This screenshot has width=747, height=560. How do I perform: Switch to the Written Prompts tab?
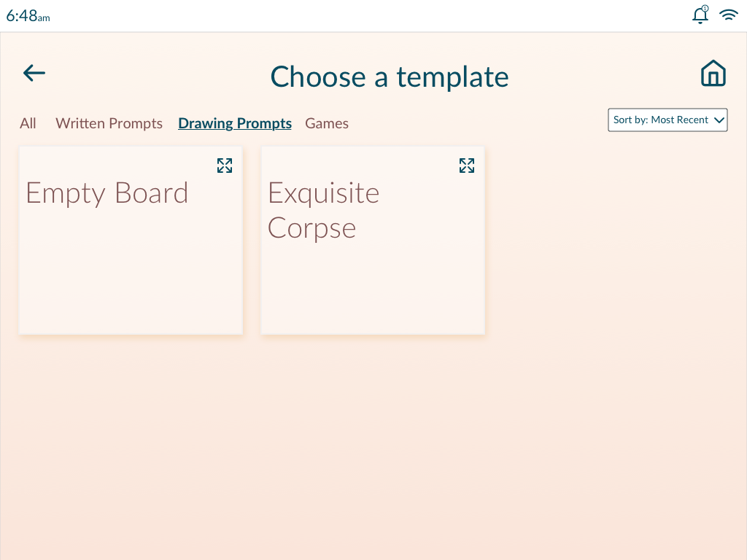109,123
